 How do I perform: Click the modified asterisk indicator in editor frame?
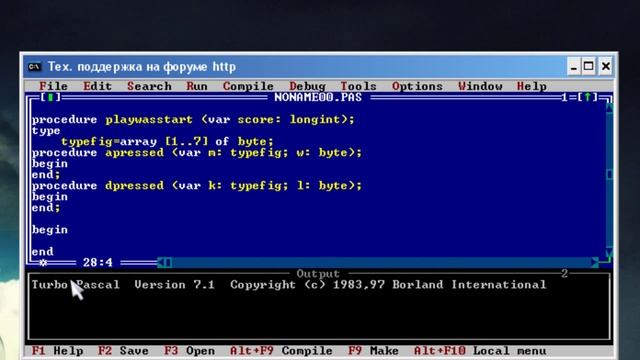(43, 262)
